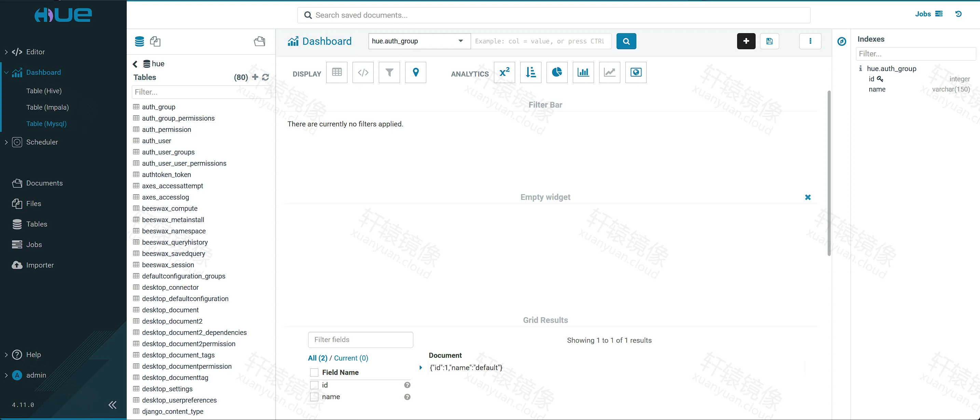Viewport: 980px width, 420px height.
Task: Open the hue.auth_group collection dropdown
Action: 419,41
